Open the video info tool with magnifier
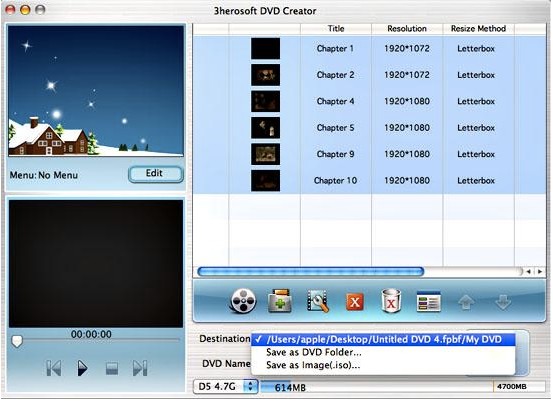Screen dimensions: 553x401 (x=318, y=301)
